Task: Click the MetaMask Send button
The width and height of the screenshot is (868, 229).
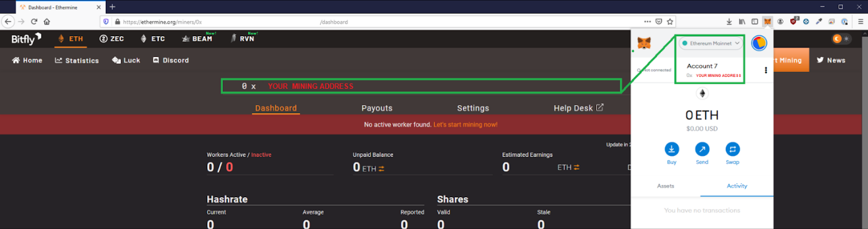Action: (702, 154)
